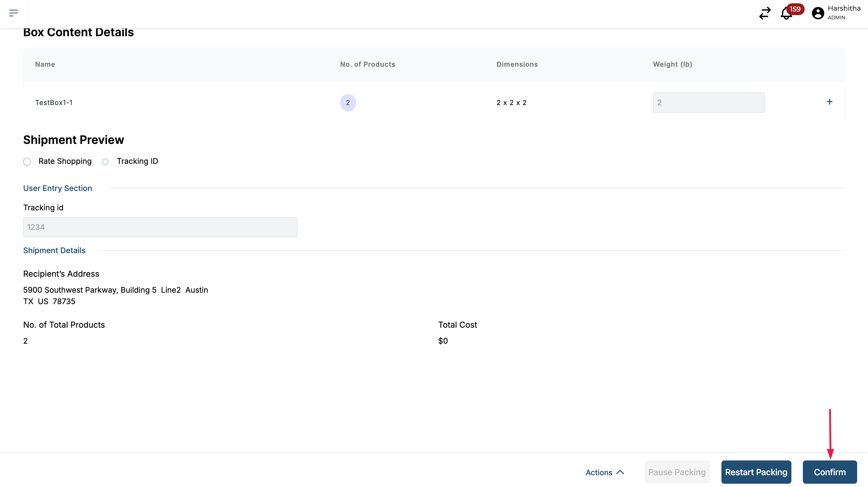Click the TestBox1-1 row name
Viewport: 868px width, 487px height.
pos(54,103)
